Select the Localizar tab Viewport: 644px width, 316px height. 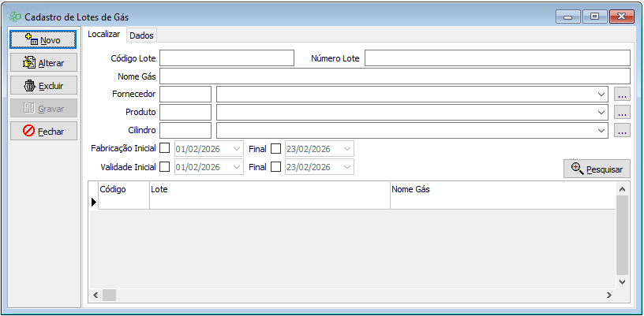click(x=104, y=35)
